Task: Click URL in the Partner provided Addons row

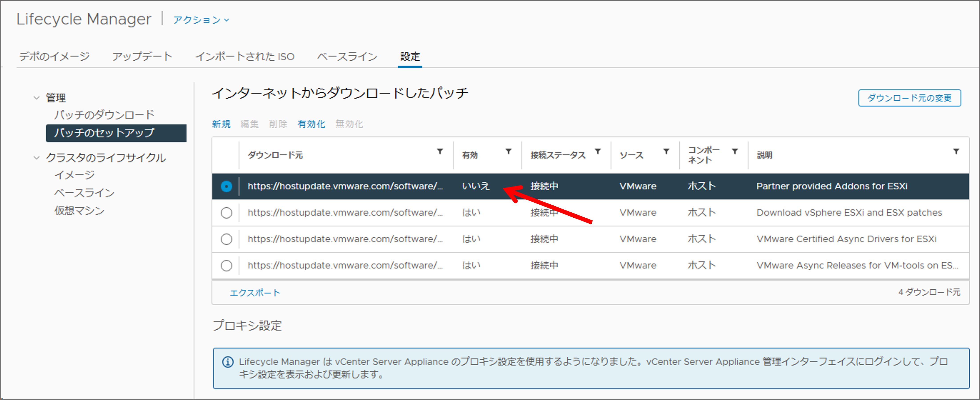Action: [x=345, y=186]
